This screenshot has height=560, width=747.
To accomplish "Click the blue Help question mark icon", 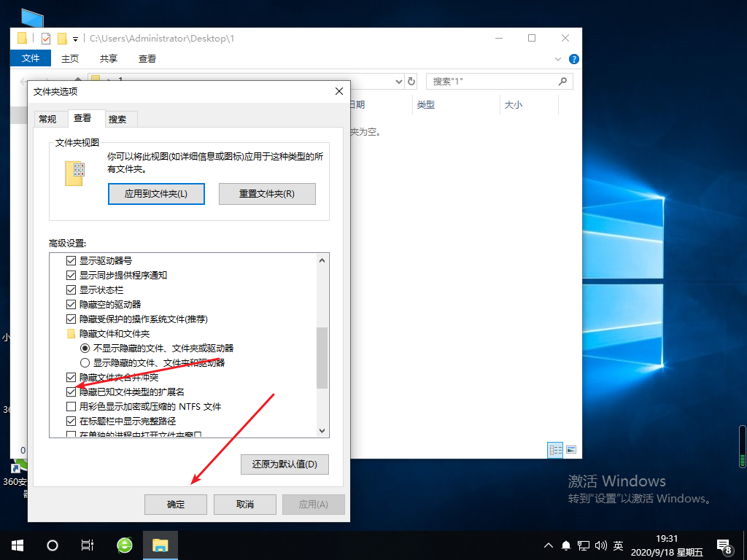I will [x=573, y=58].
